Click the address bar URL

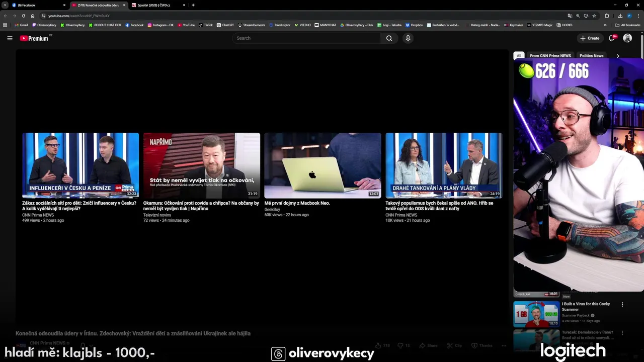coord(78,16)
